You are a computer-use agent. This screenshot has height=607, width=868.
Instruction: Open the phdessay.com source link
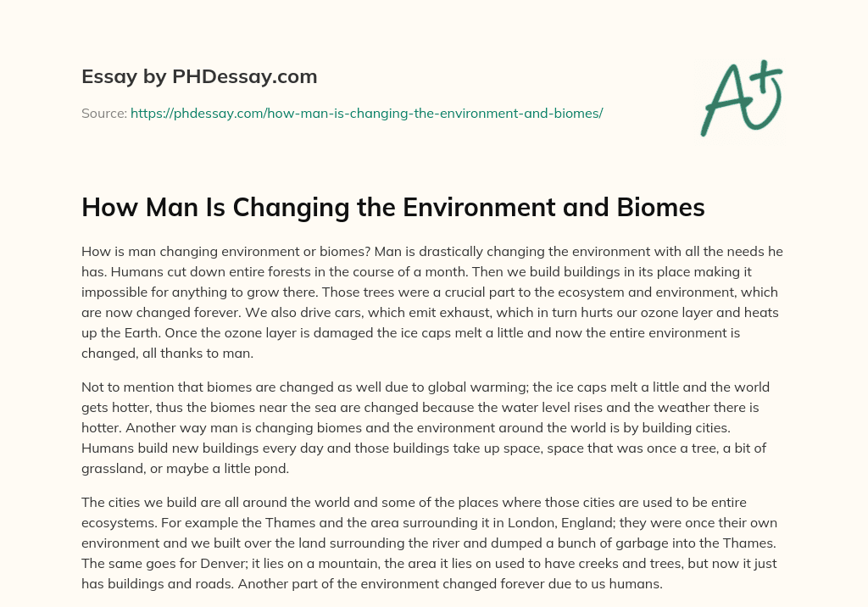[x=366, y=113]
